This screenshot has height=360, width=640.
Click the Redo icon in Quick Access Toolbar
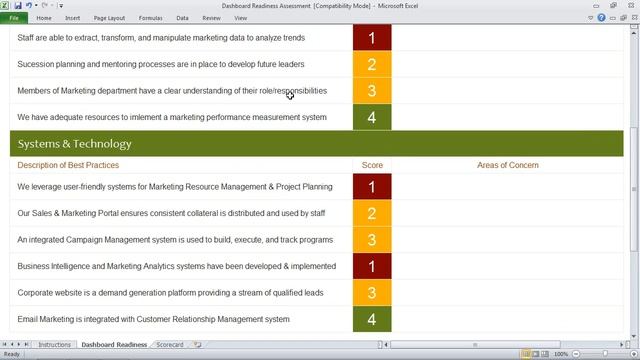pyautogui.click(x=45, y=5)
